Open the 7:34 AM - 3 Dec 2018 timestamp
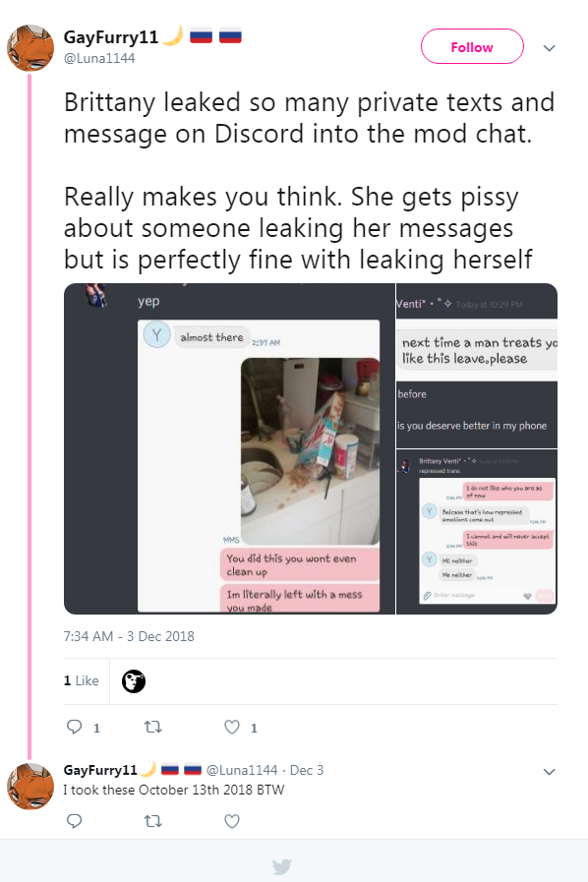The image size is (588, 882). [129, 636]
